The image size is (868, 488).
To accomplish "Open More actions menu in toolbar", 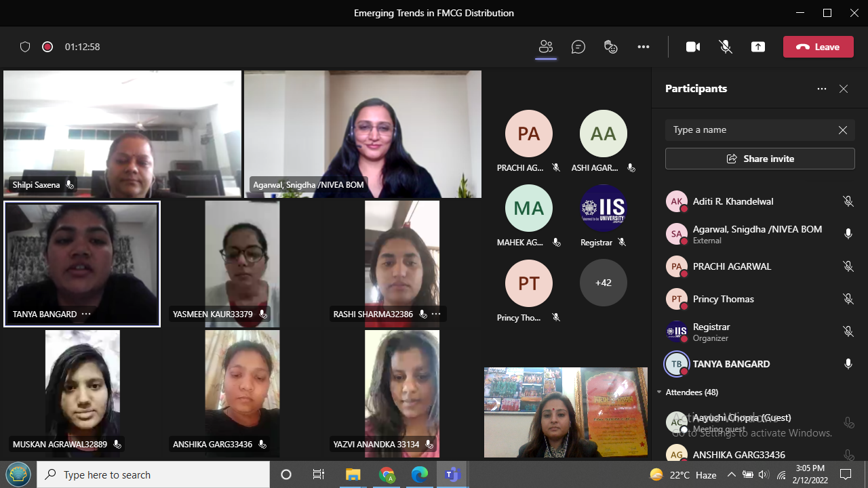I will [x=644, y=47].
